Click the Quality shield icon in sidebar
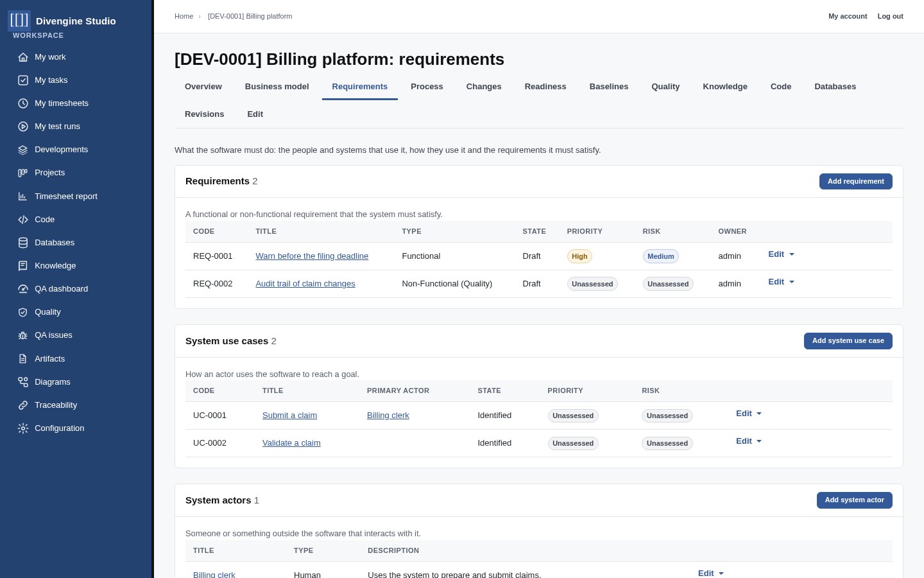This screenshot has width=924, height=578. (x=23, y=312)
